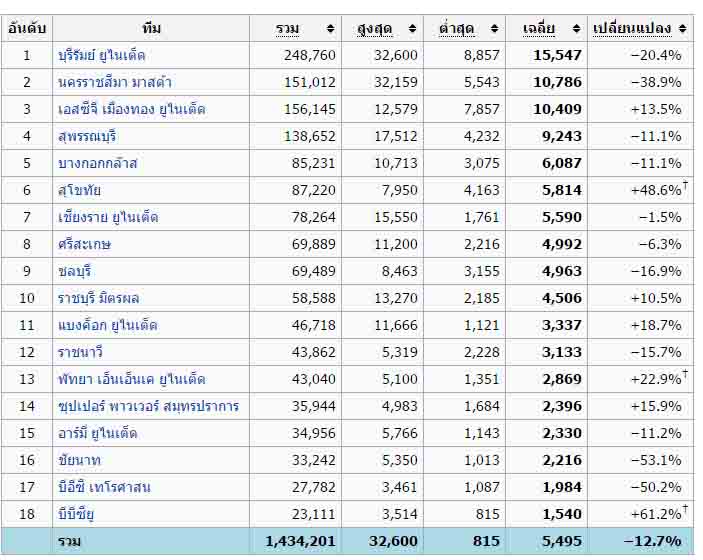This screenshot has height=560, width=703.
Task: Select the change value +13.5%
Action: coord(656,109)
